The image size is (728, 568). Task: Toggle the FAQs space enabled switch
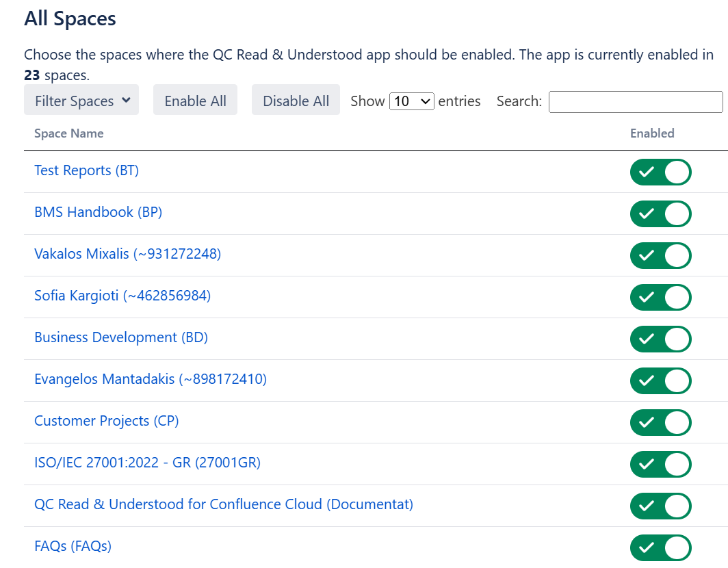click(660, 547)
